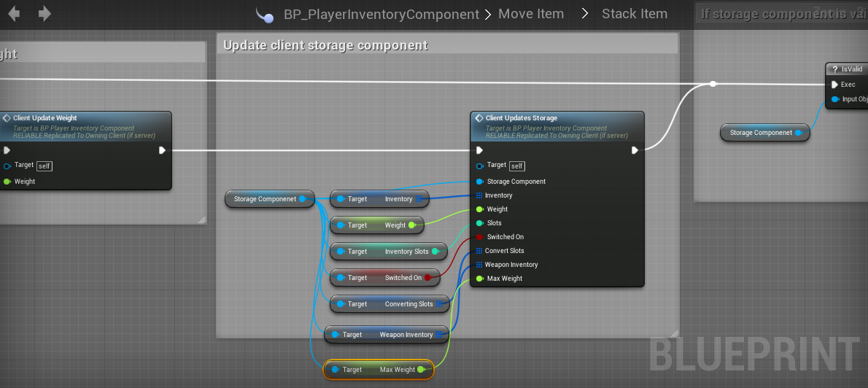
Task: Click the forward navigation arrow
Action: pos(44,14)
